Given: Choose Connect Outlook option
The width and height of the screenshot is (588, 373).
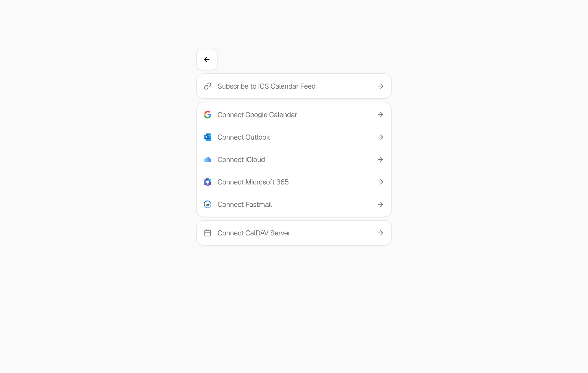Looking at the screenshot, I should [244, 137].
